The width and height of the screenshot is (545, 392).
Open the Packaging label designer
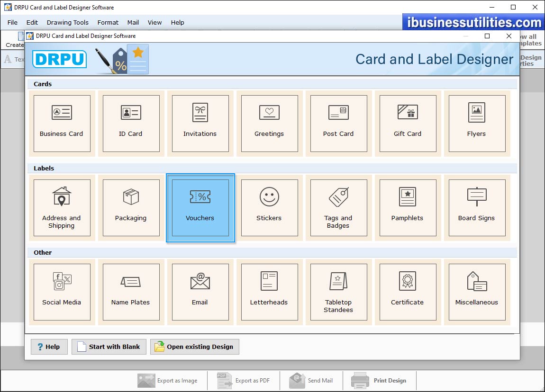point(131,207)
